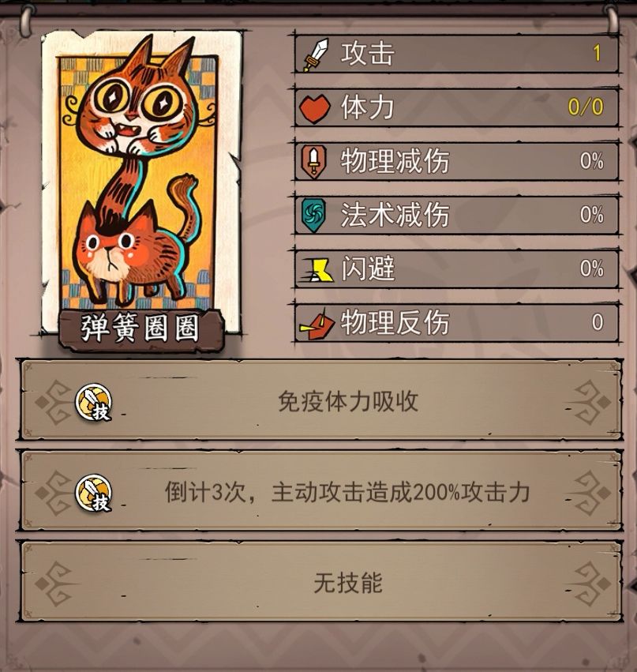Click the 法术减伤 stat label
Image resolution: width=637 pixels, height=672 pixels.
395,215
